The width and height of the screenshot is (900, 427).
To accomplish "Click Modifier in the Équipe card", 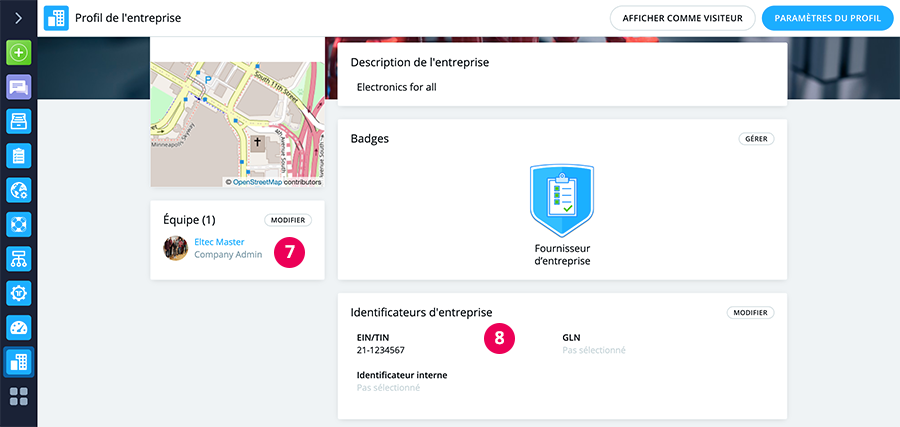I will coord(288,220).
